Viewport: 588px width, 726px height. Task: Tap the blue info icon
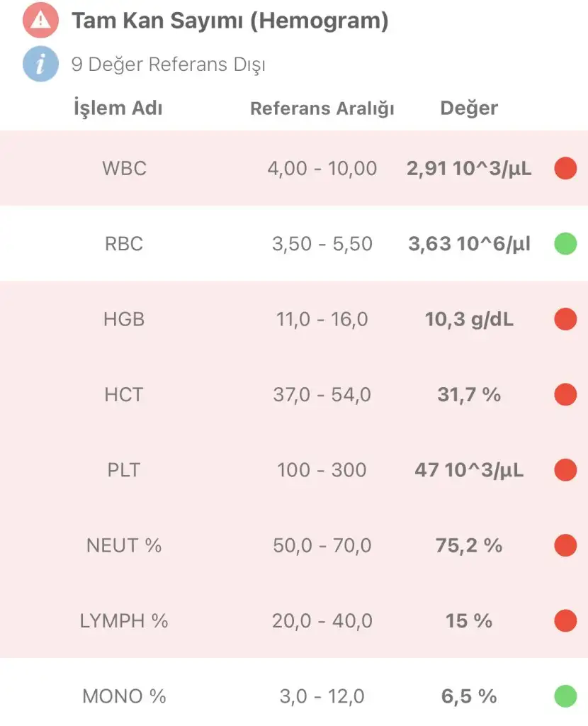tap(40, 65)
